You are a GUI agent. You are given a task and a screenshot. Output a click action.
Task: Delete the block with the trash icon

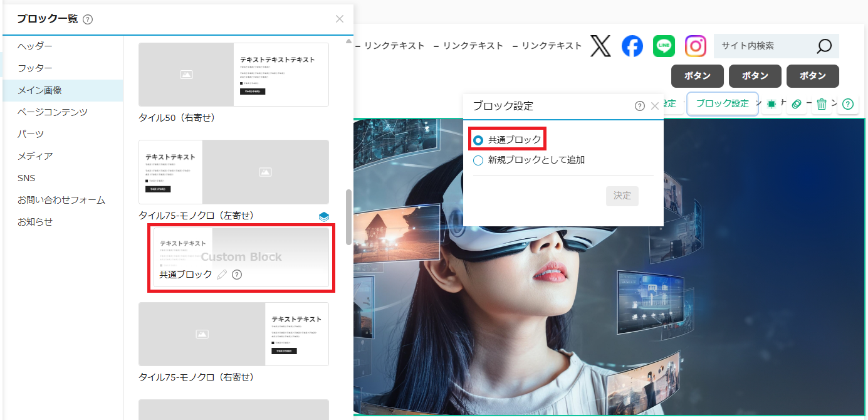[x=822, y=104]
